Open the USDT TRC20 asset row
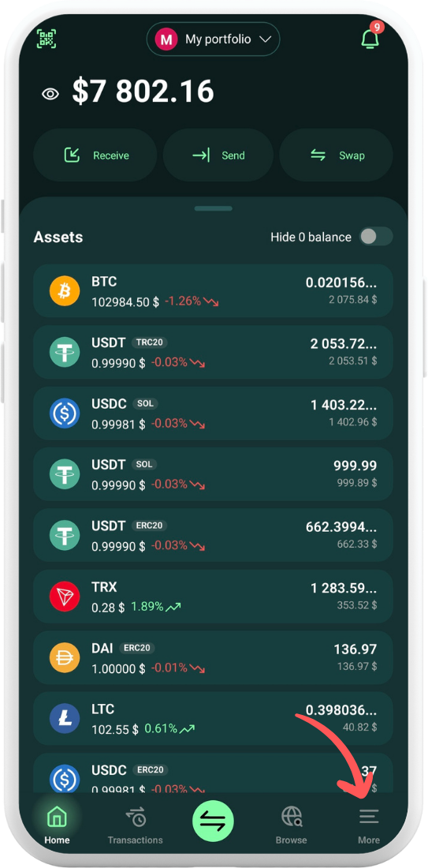This screenshot has height=868, width=428. point(213,352)
